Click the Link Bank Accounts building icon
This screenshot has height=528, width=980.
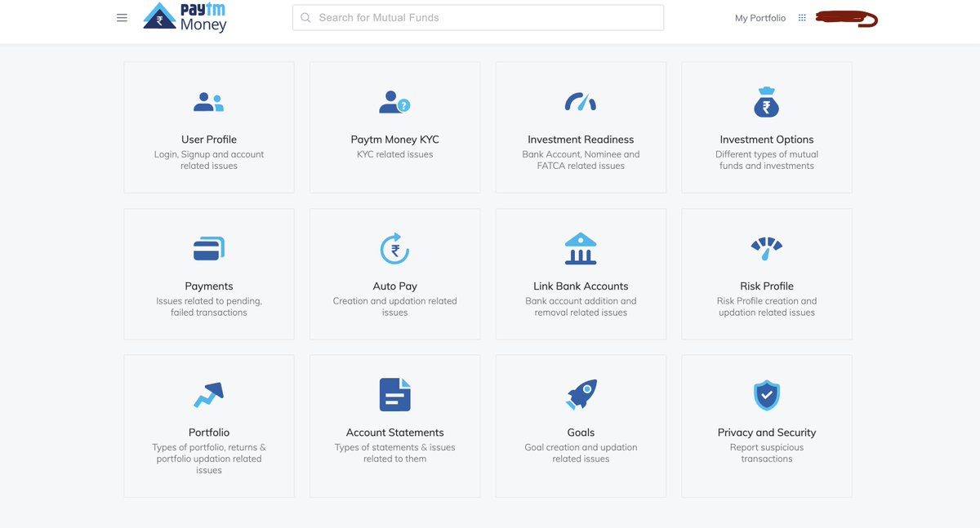pyautogui.click(x=581, y=248)
